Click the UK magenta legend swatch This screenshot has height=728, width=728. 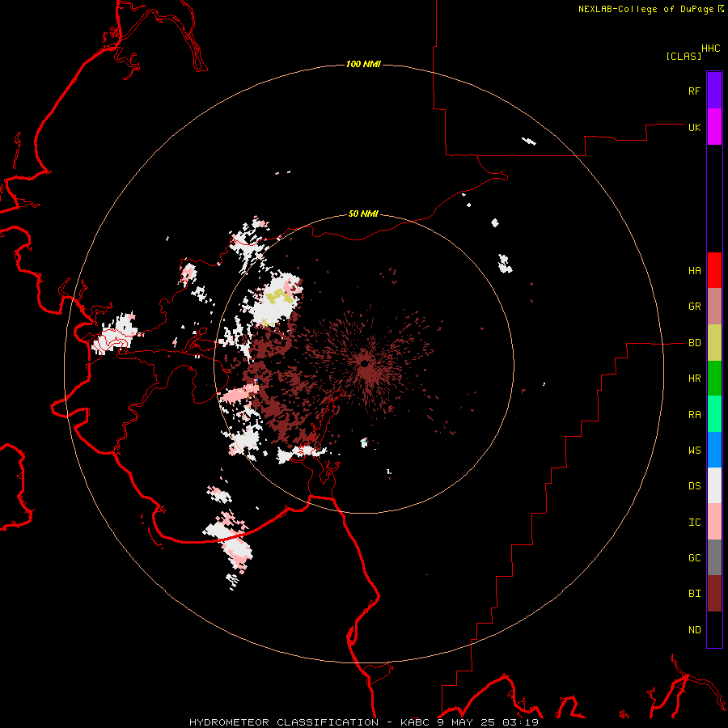pyautogui.click(x=714, y=127)
